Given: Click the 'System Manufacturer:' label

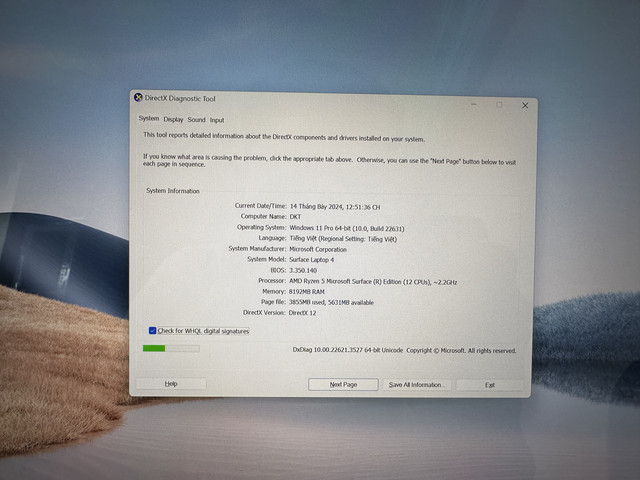Looking at the screenshot, I should (257, 249).
